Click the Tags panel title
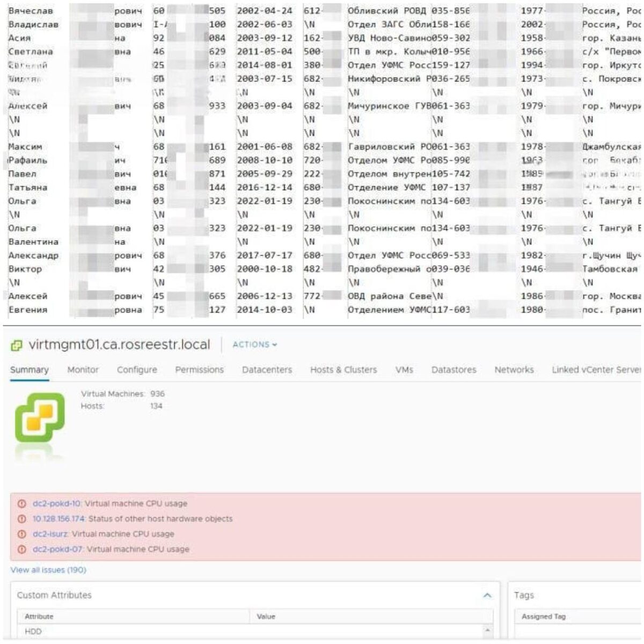Image resolution: width=644 pixels, height=644 pixels. [x=524, y=595]
